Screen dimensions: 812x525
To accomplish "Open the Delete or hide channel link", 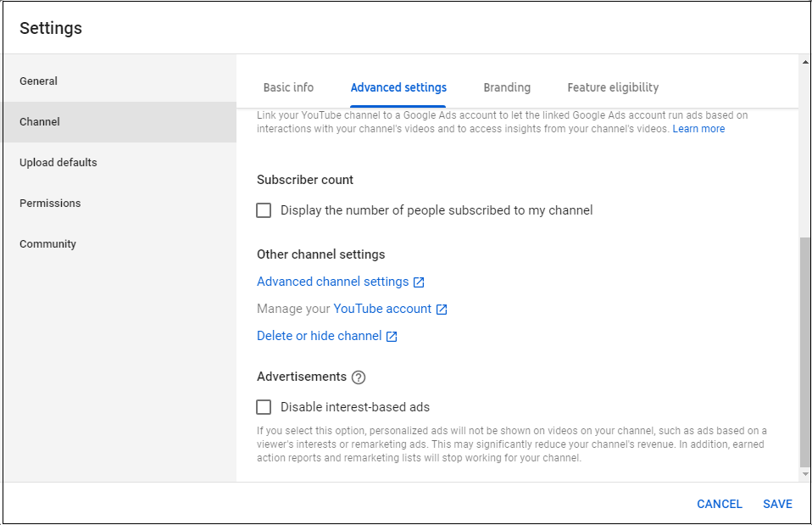I will 320,336.
